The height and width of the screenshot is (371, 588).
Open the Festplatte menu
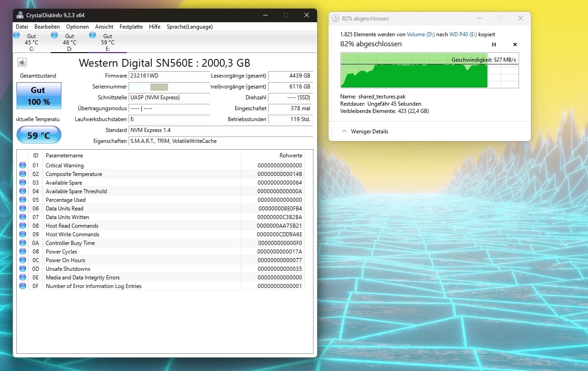point(131,27)
